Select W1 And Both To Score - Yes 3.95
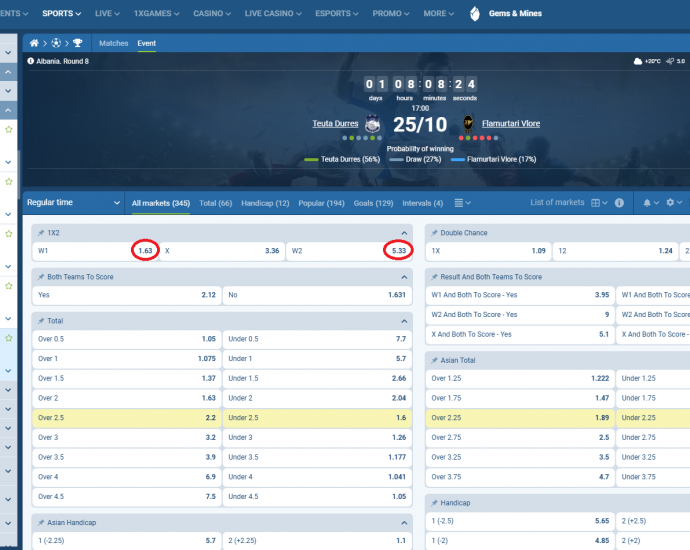Screen dimensions: 690x550 (x=520, y=295)
